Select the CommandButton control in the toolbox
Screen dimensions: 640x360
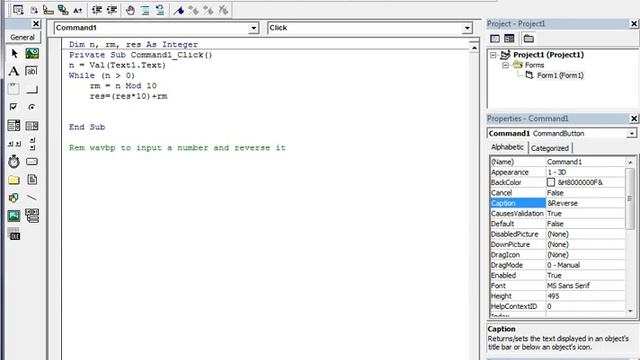coord(31,89)
